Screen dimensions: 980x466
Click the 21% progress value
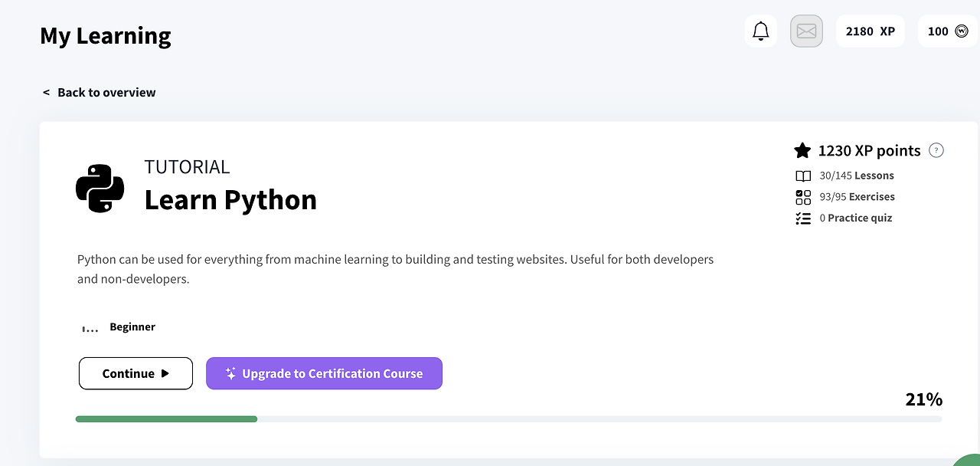[923, 399]
